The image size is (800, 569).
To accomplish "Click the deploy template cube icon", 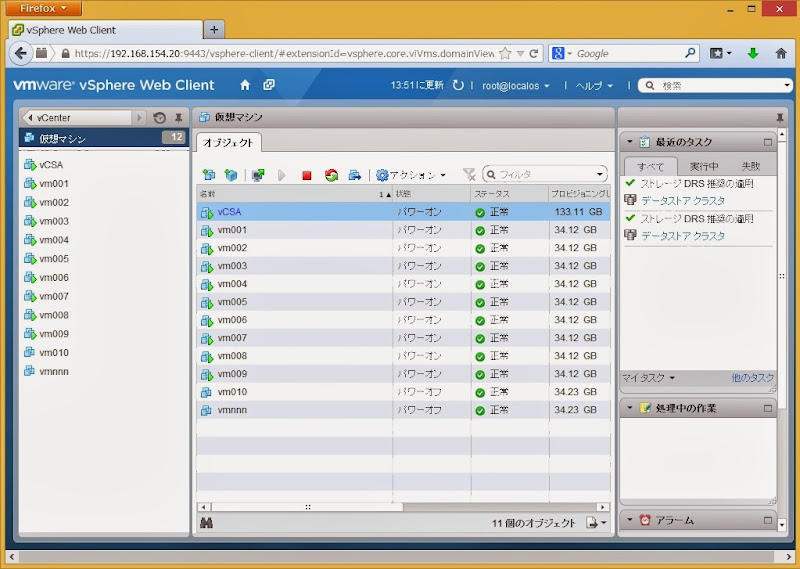I will (x=231, y=175).
